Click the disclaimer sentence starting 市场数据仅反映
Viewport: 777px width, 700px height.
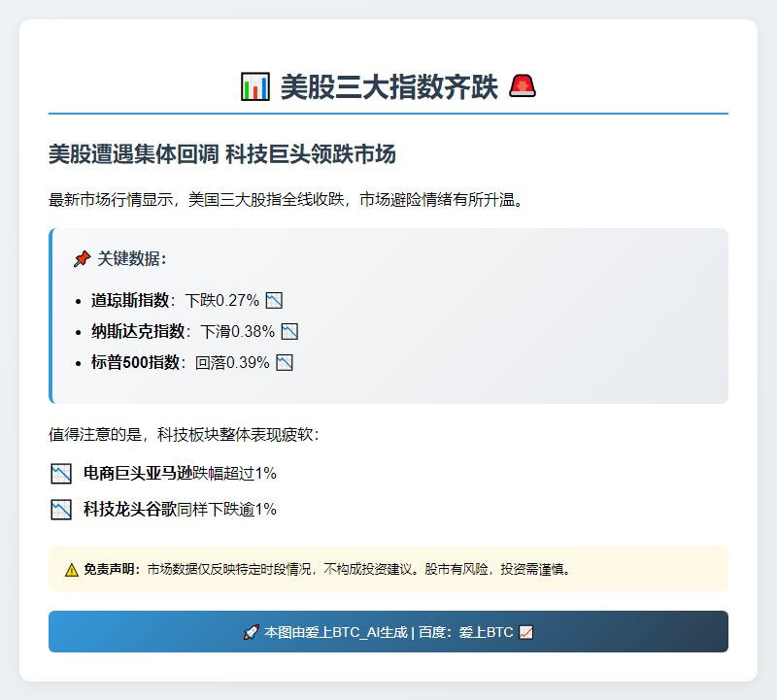coord(358,569)
